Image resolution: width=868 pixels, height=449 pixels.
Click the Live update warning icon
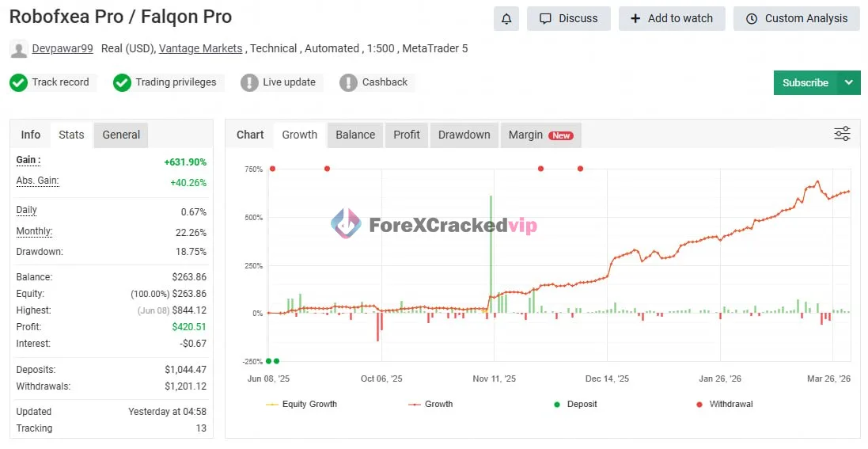click(x=249, y=82)
